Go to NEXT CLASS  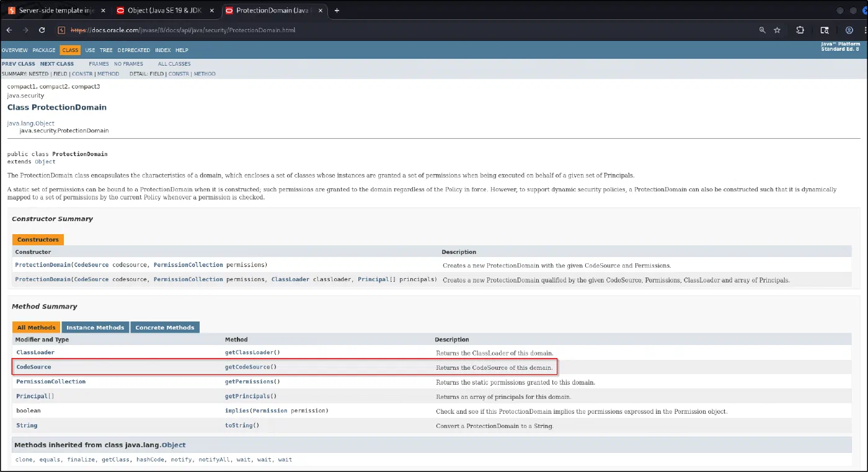click(57, 64)
